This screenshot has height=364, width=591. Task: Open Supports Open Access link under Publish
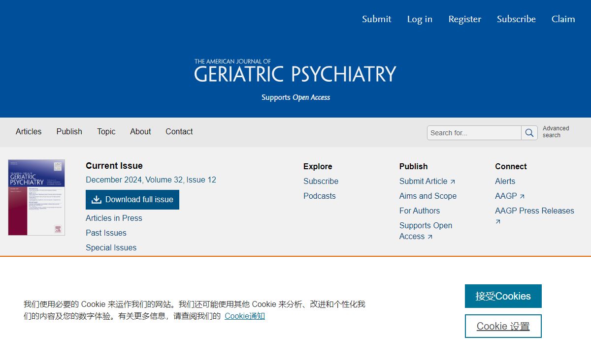click(x=426, y=231)
